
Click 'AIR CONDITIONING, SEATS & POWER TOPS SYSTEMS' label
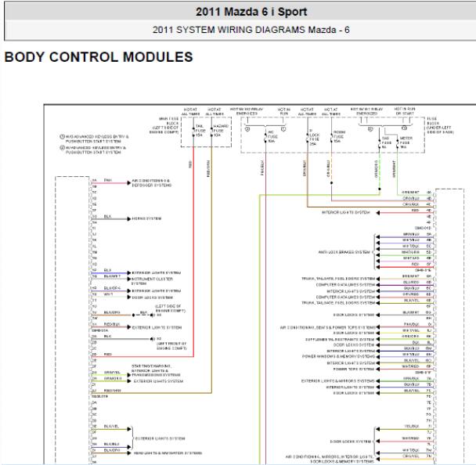pyautogui.click(x=328, y=327)
